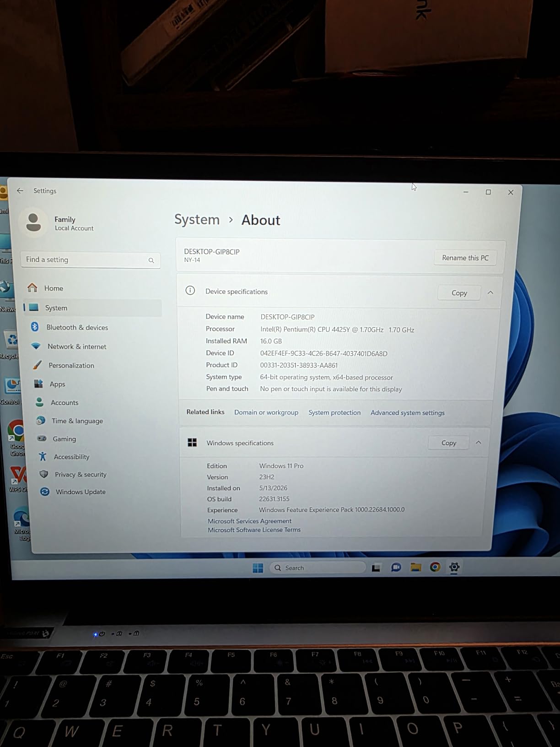
Task: Collapse the Device specifications section
Action: [490, 292]
